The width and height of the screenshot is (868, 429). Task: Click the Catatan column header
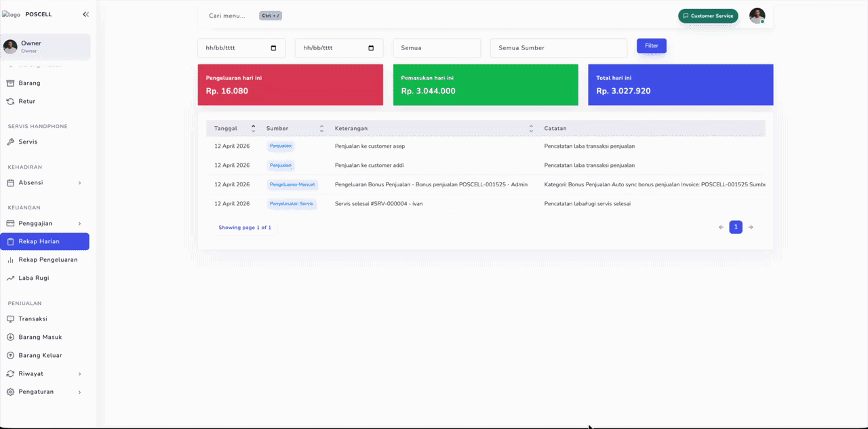pyautogui.click(x=555, y=128)
